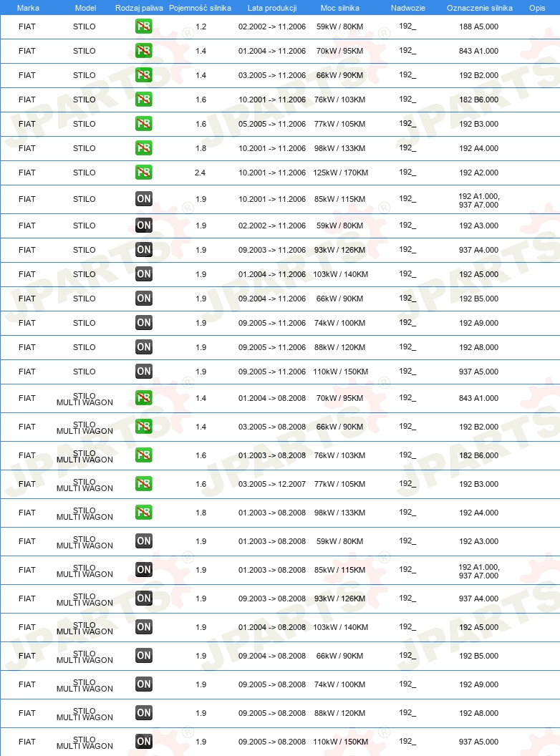560x756 pixels.
Task: Click petrol icon for Stilo 1.8 133KM
Action: pos(144,148)
